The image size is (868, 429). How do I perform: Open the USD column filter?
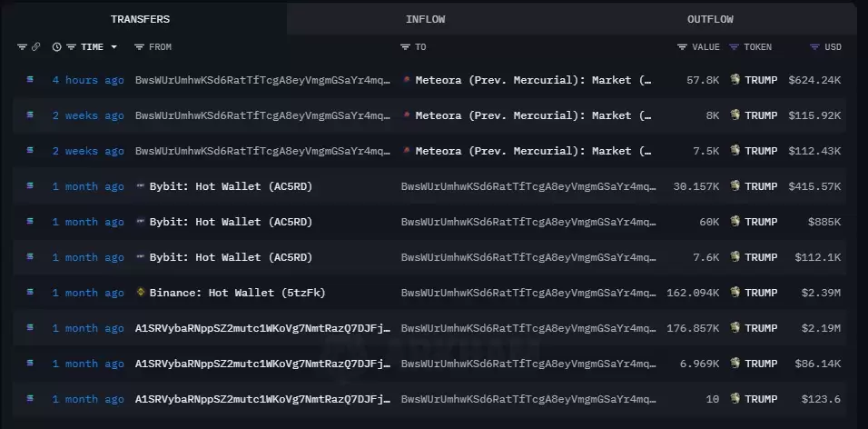(814, 47)
